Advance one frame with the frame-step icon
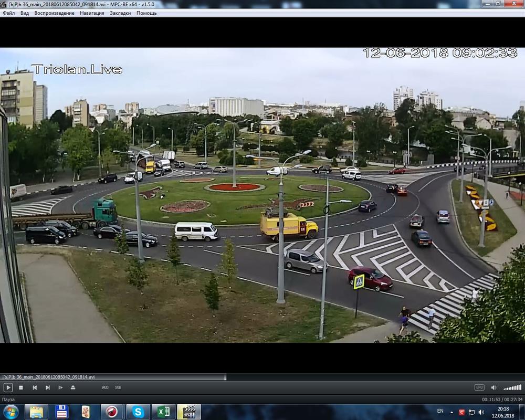The image size is (525, 420). 60,387
